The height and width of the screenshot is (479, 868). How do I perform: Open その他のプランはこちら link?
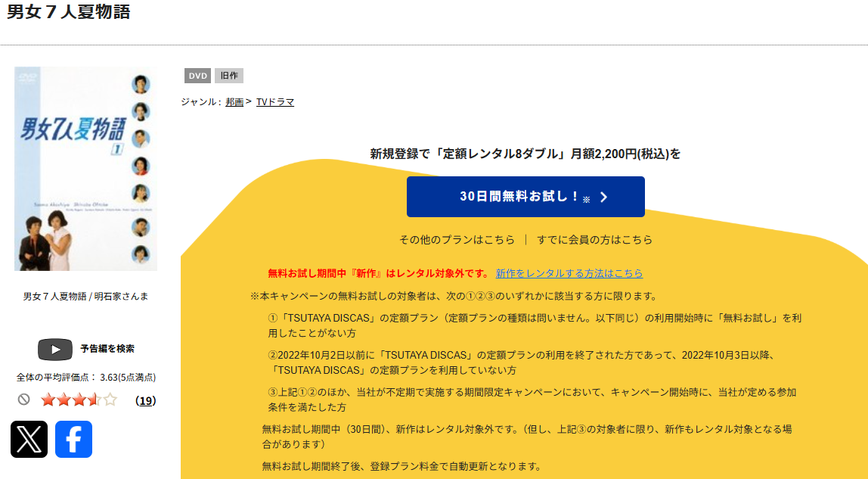[457, 240]
